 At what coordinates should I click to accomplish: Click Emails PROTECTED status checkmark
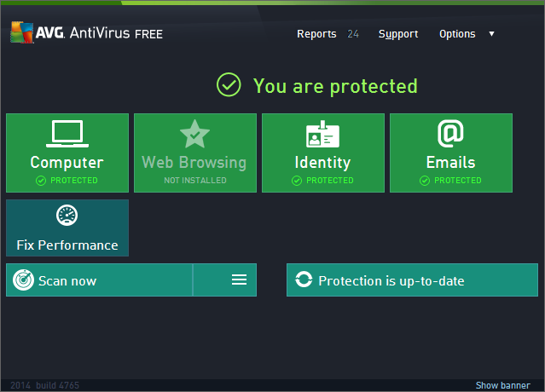pos(425,181)
